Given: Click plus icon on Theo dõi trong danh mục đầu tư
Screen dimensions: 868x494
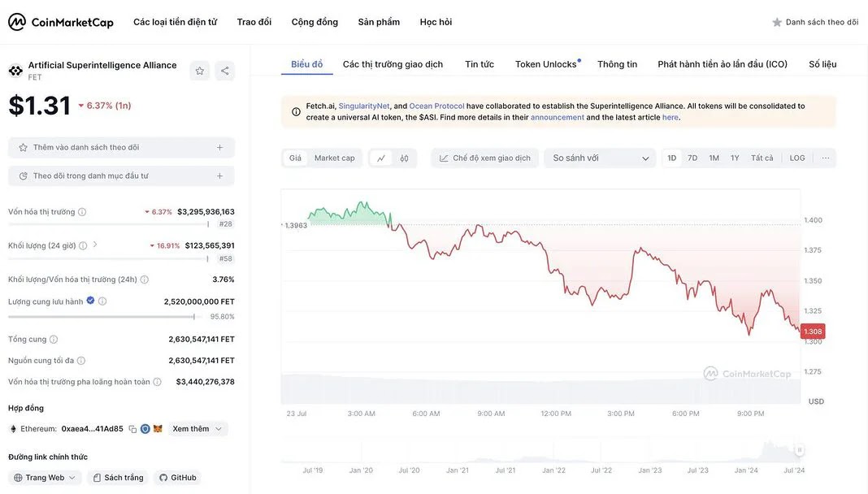Looking at the screenshot, I should pyautogui.click(x=219, y=176).
